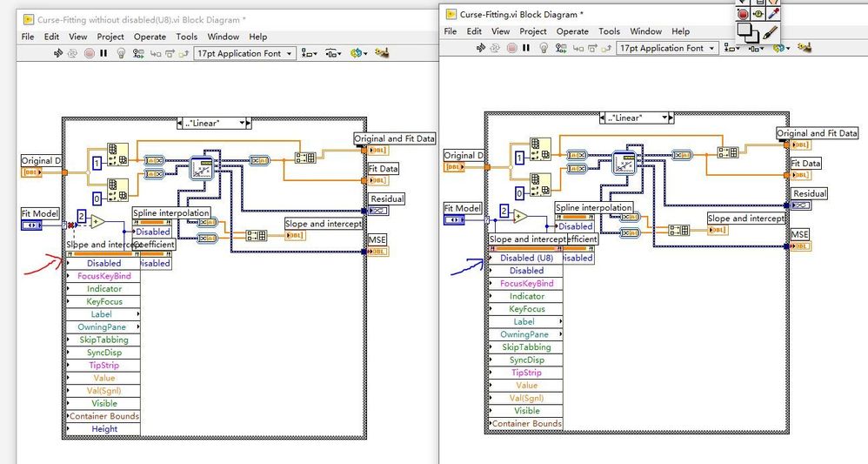
Task: Click Abort Execution in Curse-Fitting.vi toolbar
Action: 511,48
